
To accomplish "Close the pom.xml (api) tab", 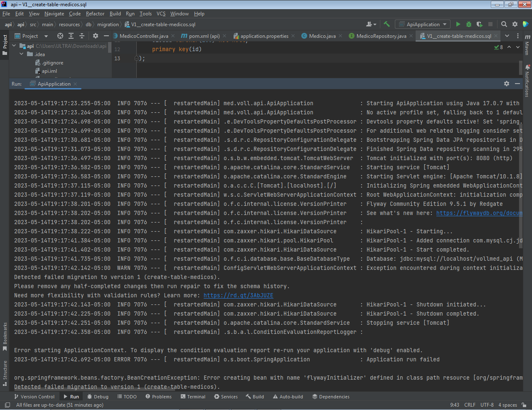I will 224,36.
